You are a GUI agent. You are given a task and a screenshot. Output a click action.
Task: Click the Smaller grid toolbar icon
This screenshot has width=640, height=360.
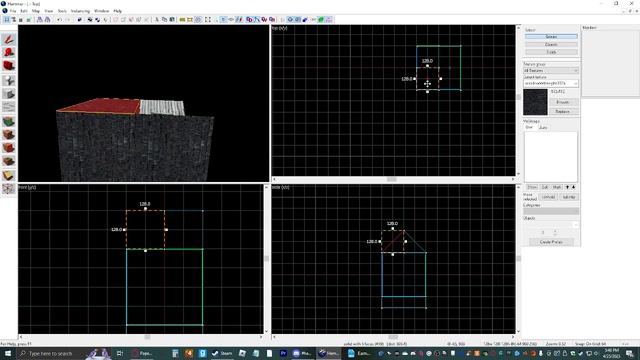pyautogui.click(x=21, y=20)
